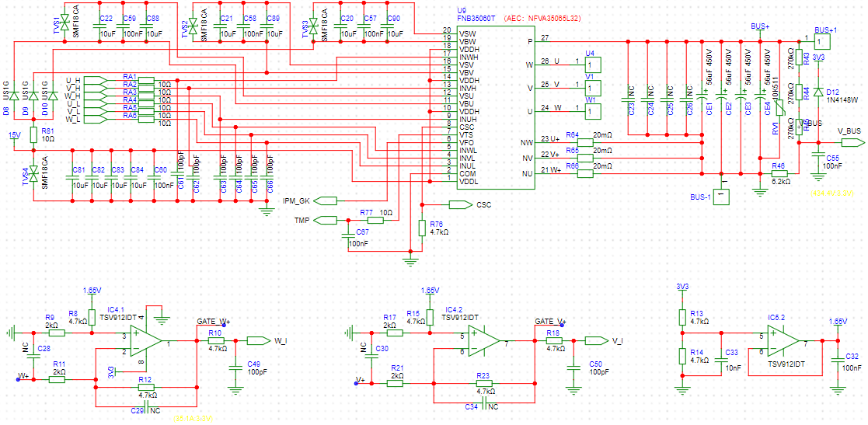This screenshot has height=425, width=868.
Task: Select the VDDL pin name on U9
Action: pyautogui.click(x=469, y=182)
